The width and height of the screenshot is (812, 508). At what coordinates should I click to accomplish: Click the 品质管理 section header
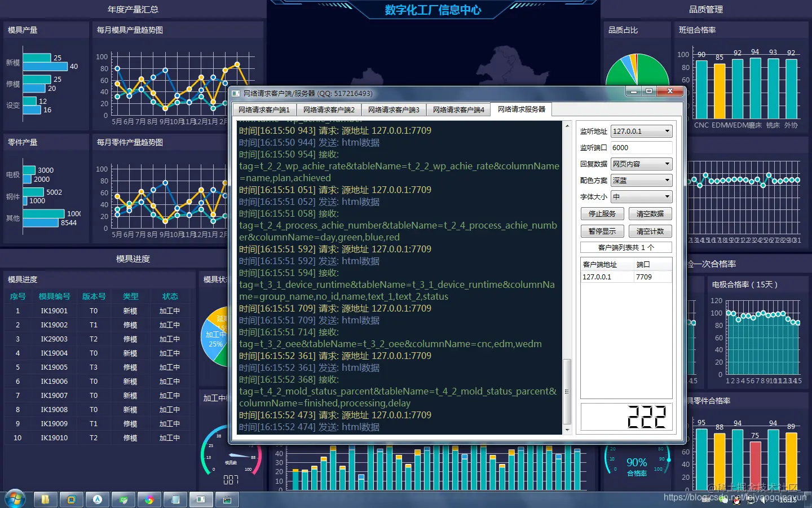pos(706,9)
